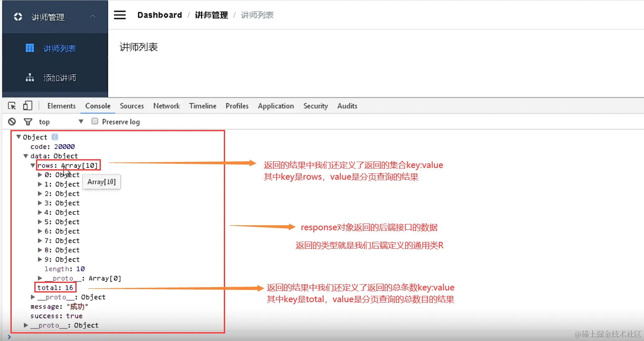Viewport: 644px width, 341px height.
Task: Click the Dashboard breadcrumb link
Action: coord(160,15)
